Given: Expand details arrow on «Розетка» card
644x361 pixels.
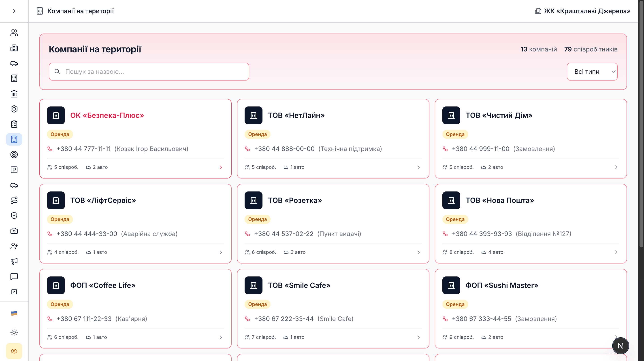Looking at the screenshot, I should (x=418, y=252).
